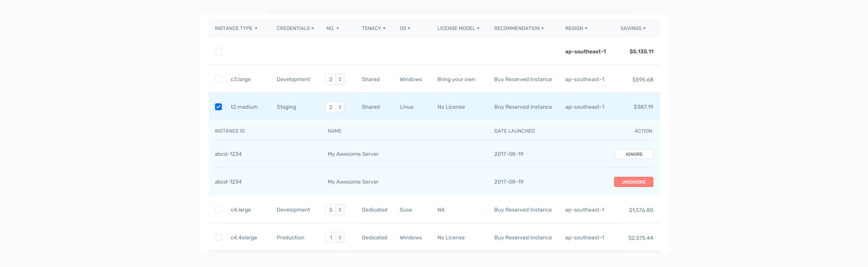Screen dimensions: 868x267
Task: Adjust quantity stepper for c3.large
Action: (340, 79)
